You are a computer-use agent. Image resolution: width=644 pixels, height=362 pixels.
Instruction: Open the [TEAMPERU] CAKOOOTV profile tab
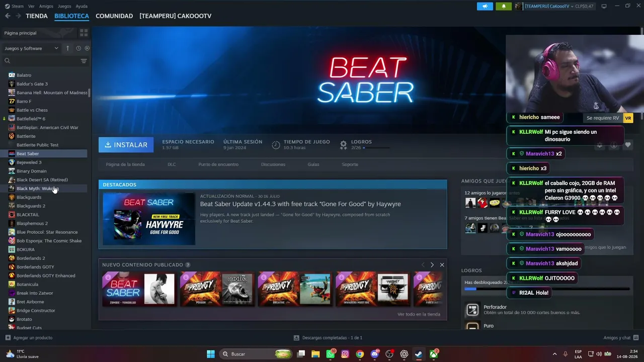(x=175, y=16)
